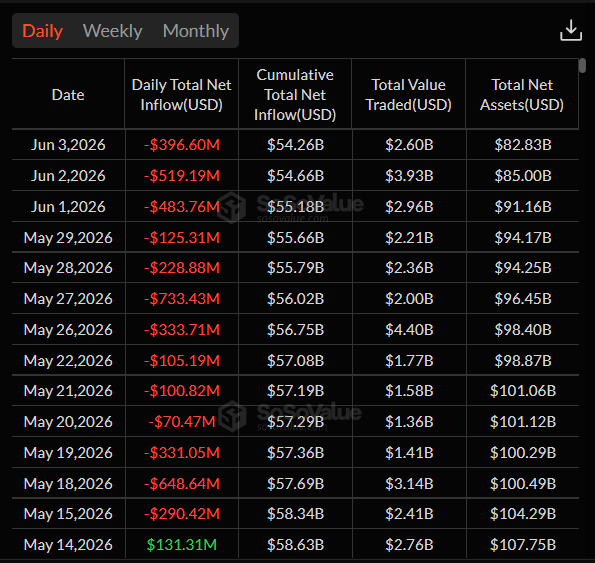Select the Jun 2,2026 date cell
595x563 pixels.
point(68,176)
